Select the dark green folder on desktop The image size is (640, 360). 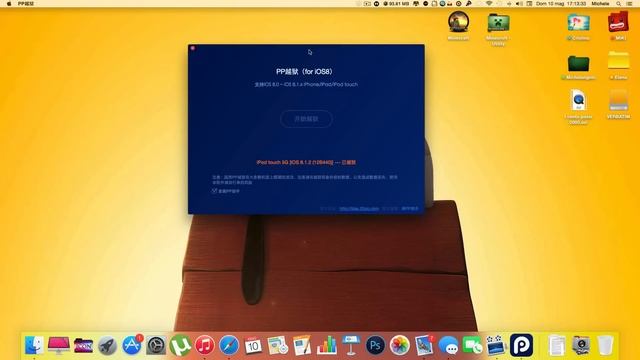578,64
